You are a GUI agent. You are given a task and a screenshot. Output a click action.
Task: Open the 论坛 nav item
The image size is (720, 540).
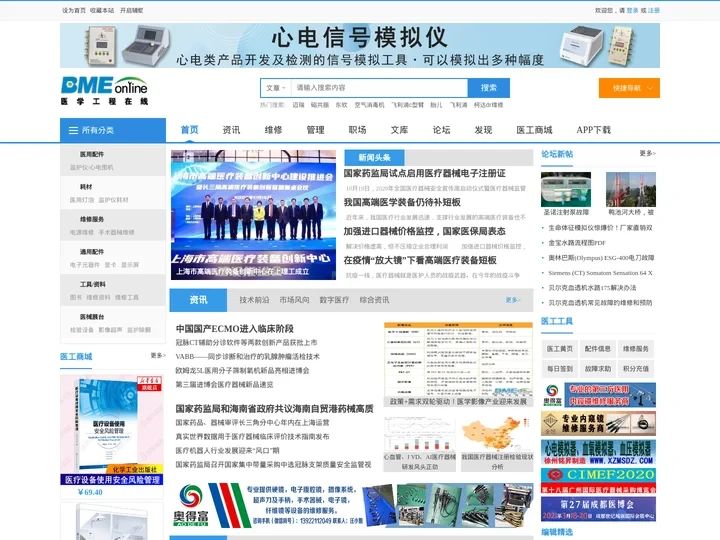[x=441, y=130]
